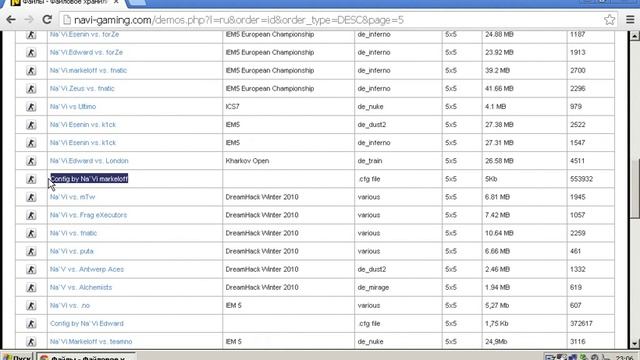Viewport: 640px width, 360px height.
Task: Open the Na'Vi.Edward vs. forZe link
Action: (86, 52)
